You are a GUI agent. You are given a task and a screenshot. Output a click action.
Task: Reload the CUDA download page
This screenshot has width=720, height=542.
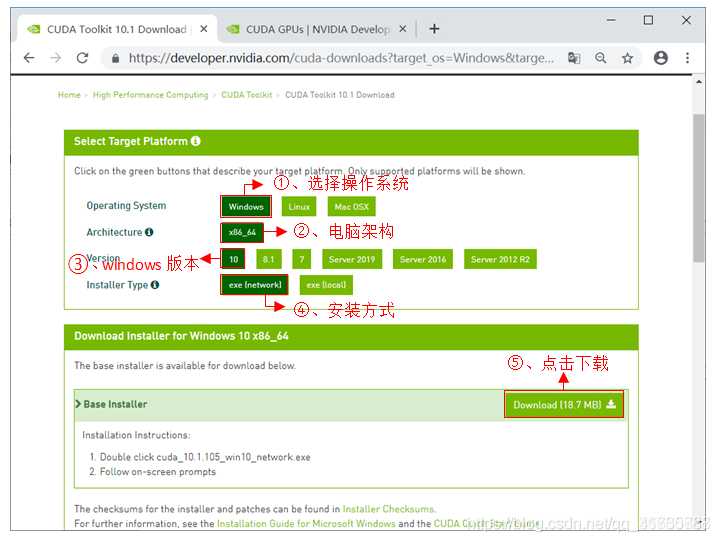tap(82, 58)
